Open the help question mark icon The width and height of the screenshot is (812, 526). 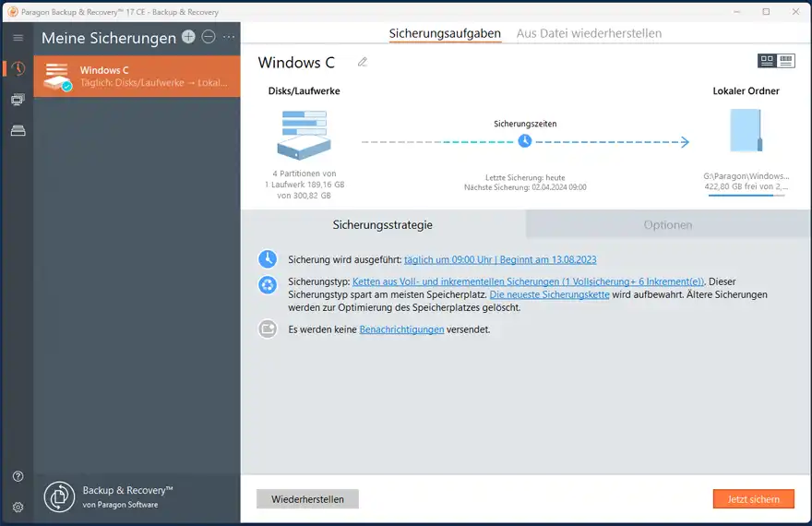click(x=18, y=476)
